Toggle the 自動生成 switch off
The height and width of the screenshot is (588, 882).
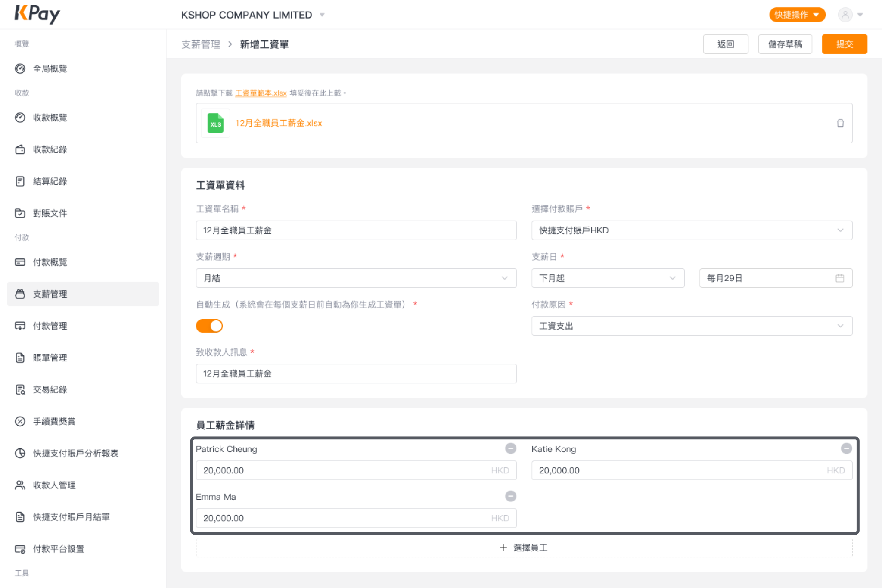(209, 326)
